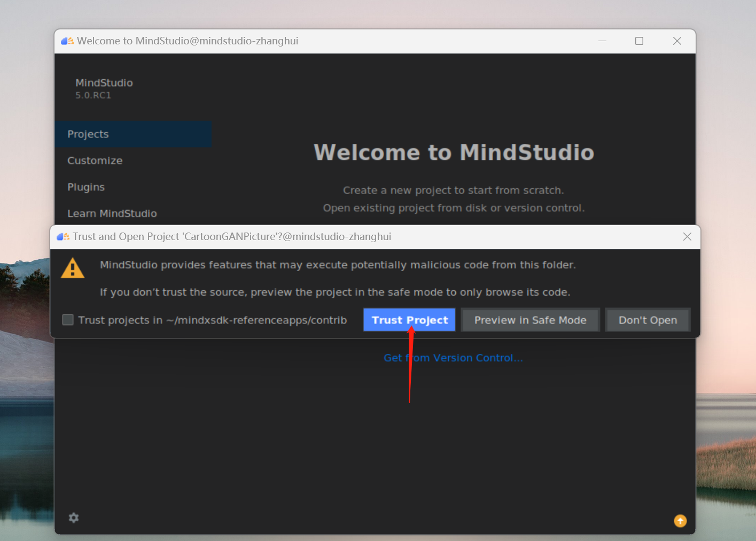
Task: Click the MindStudio logo in Welcome title bar
Action: tap(67, 41)
